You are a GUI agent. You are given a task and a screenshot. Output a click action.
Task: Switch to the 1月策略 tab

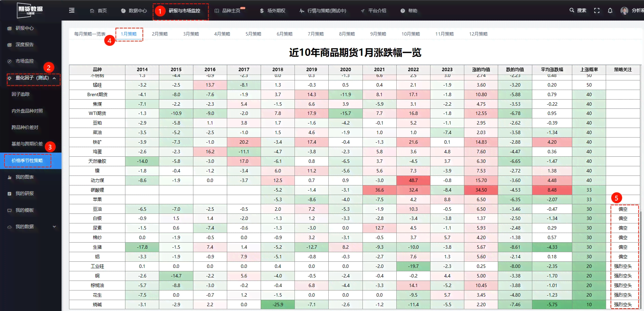[x=128, y=34]
